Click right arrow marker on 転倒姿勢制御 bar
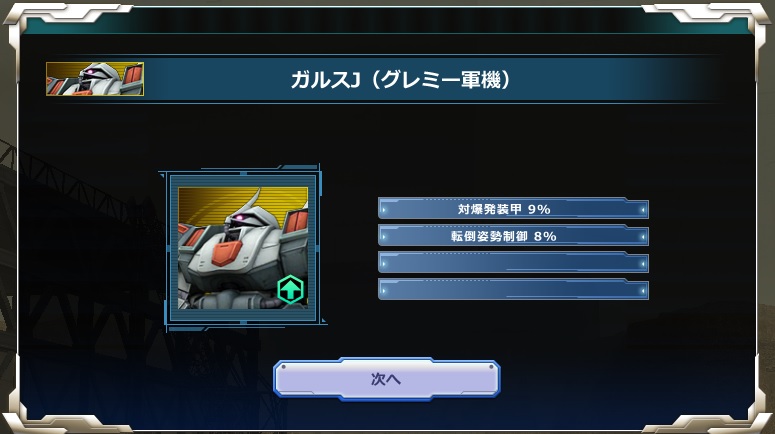The image size is (775, 434). tap(642, 237)
